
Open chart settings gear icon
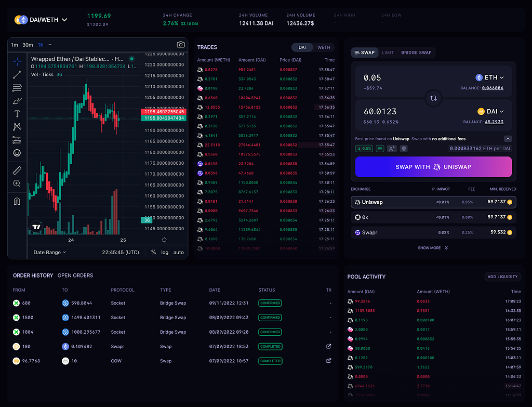(x=164, y=240)
